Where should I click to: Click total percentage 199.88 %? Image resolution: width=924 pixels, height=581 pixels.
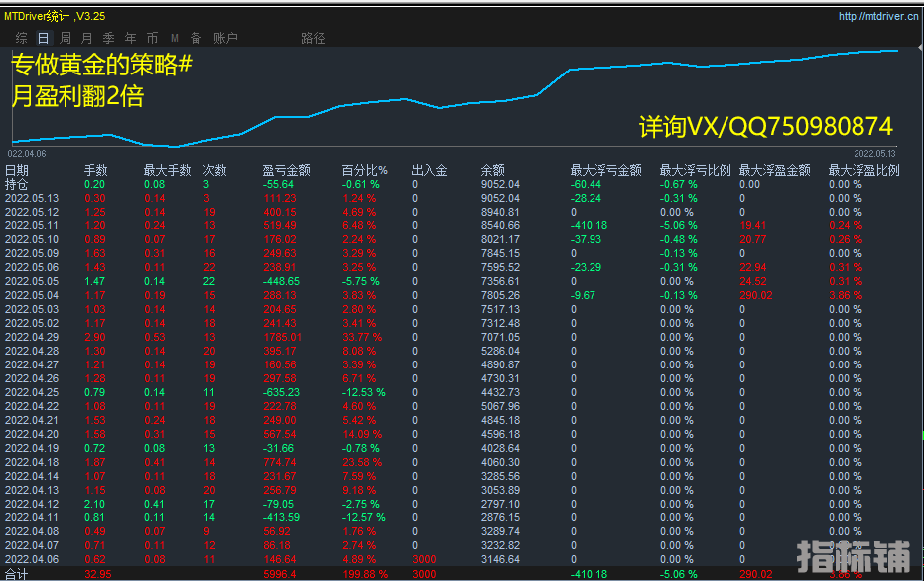(x=365, y=574)
